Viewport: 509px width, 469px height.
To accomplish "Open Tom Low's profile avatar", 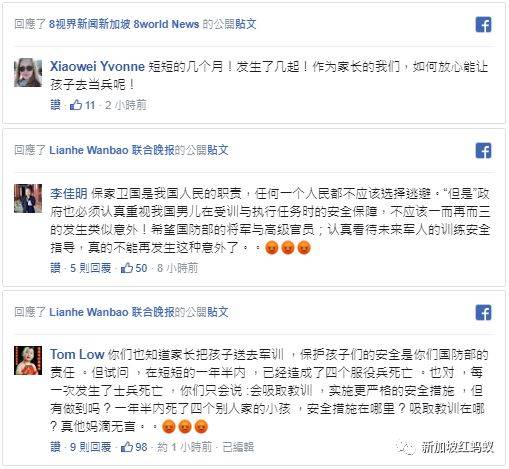I will pos(28,360).
